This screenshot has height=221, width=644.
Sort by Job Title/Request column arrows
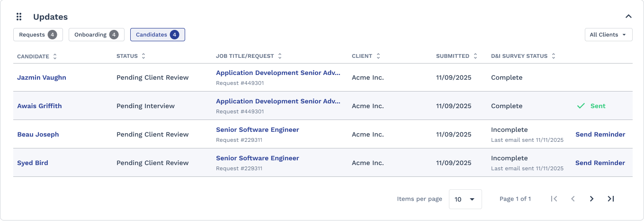280,56
